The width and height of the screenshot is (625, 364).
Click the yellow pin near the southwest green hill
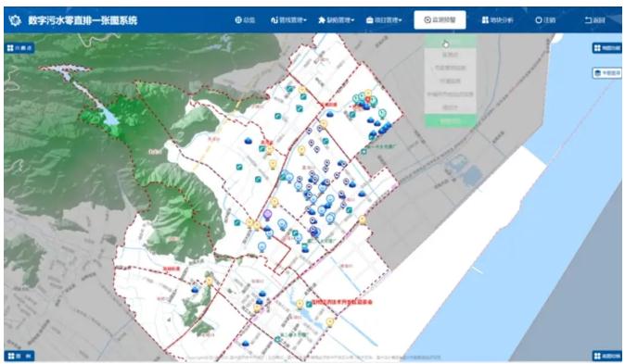[210, 282]
